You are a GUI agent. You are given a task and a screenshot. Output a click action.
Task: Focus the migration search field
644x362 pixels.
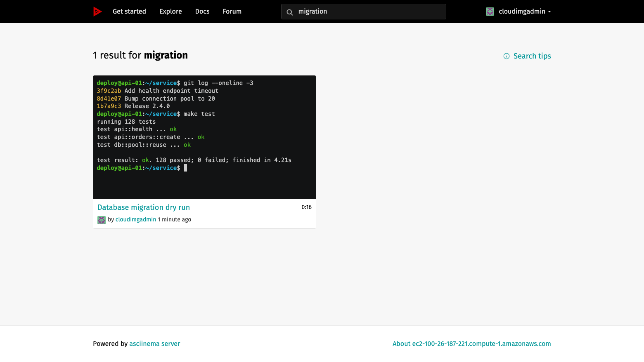pyautogui.click(x=364, y=12)
